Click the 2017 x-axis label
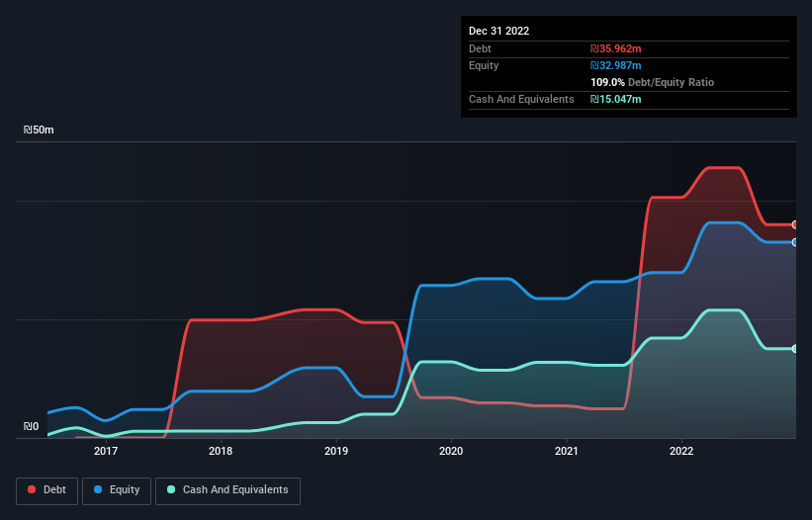The height and width of the screenshot is (520, 812). (106, 451)
